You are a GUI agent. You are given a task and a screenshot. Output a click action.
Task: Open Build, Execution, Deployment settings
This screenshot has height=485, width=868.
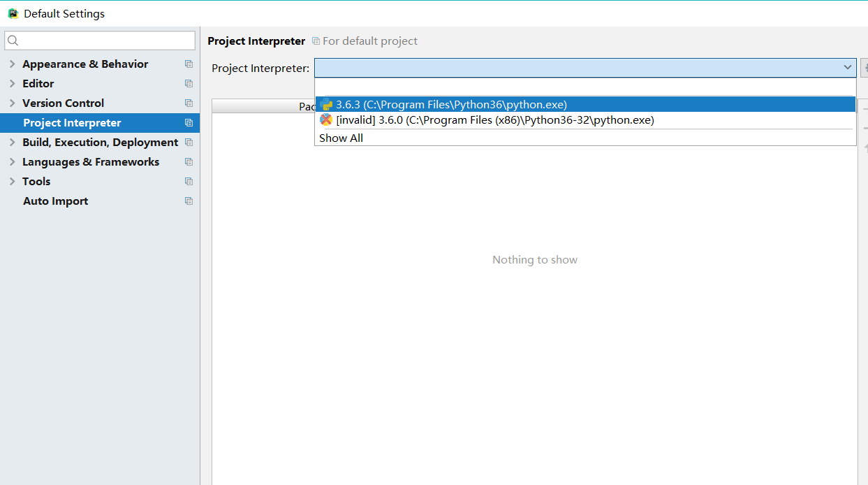100,142
